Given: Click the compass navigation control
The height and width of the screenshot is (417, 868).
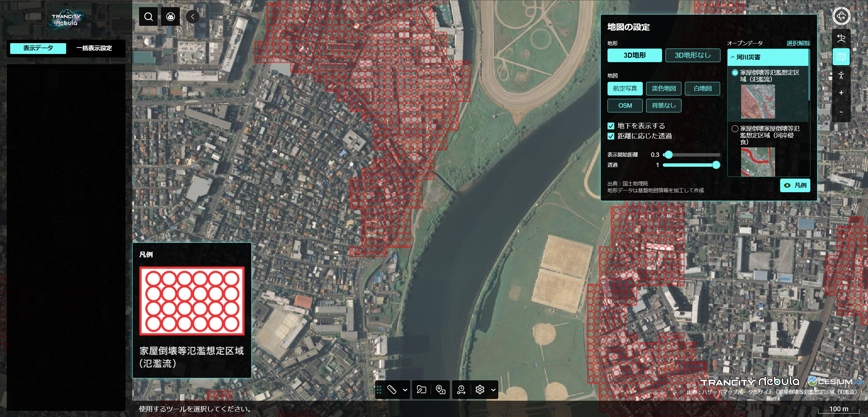Looking at the screenshot, I should tap(841, 16).
